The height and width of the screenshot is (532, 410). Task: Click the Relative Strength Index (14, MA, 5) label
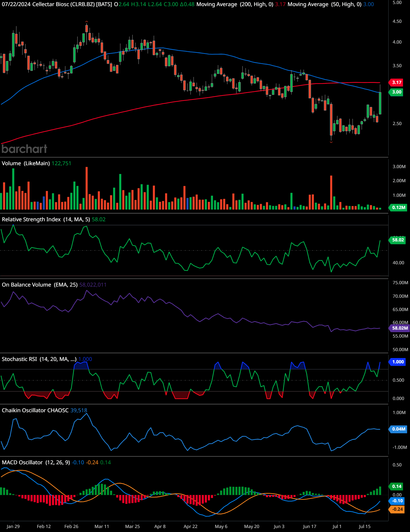(46, 219)
